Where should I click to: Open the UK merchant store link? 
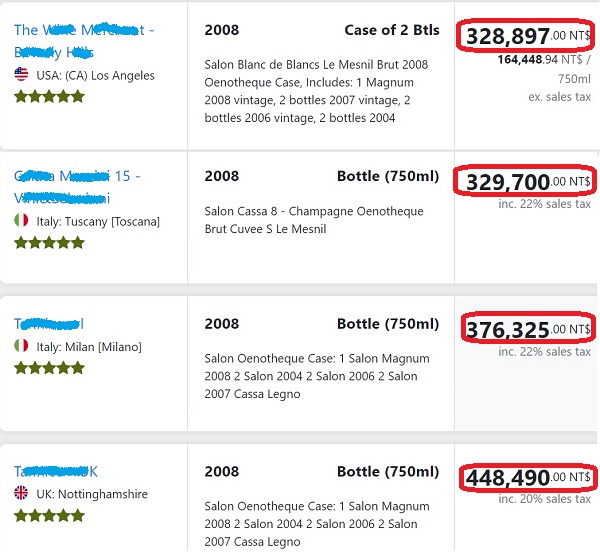55,471
